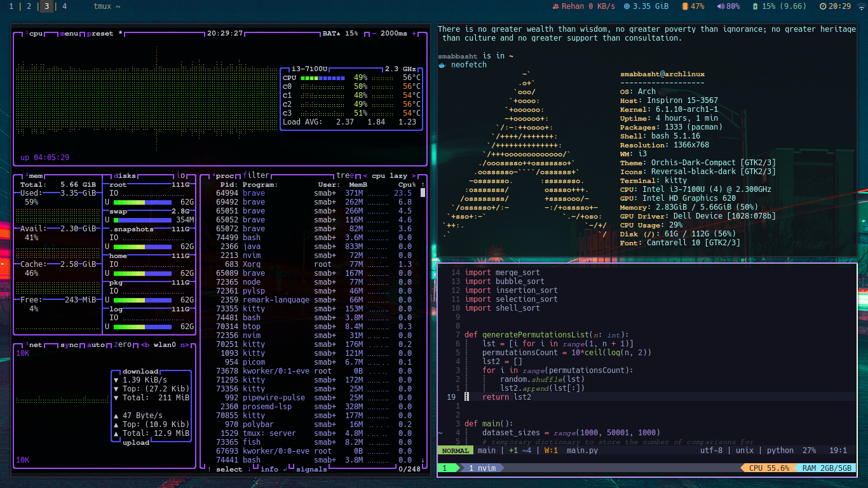
Task: Click the CPU total usage meter bar
Action: 323,78
